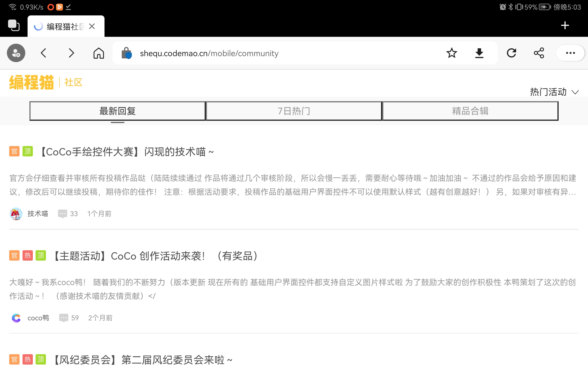Switch to 精品合辑 tab
The height and width of the screenshot is (368, 588).
(x=470, y=111)
